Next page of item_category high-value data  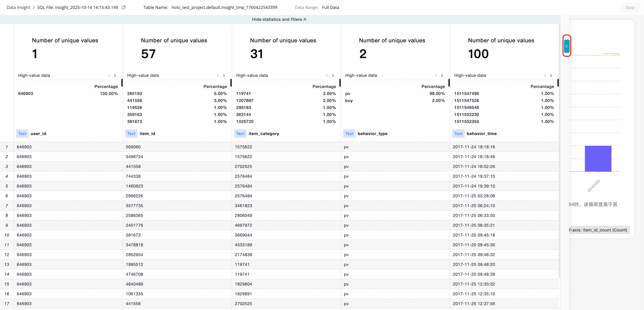[x=333, y=76]
